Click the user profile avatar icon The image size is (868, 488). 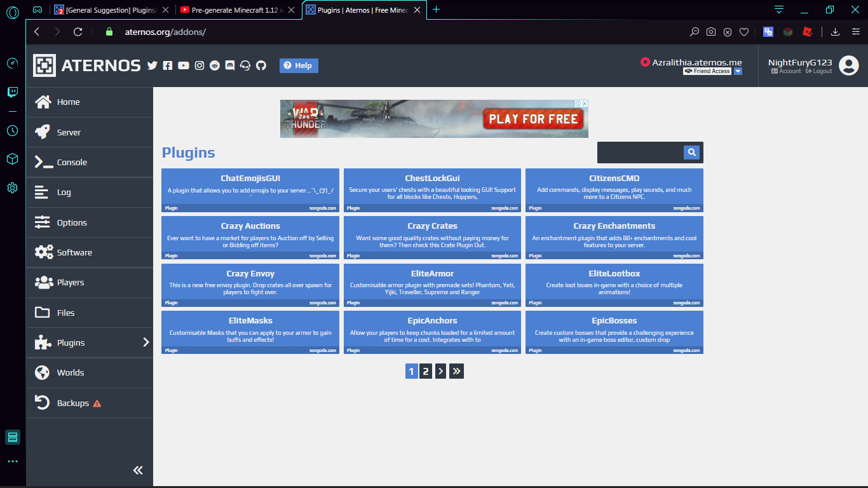[849, 65]
